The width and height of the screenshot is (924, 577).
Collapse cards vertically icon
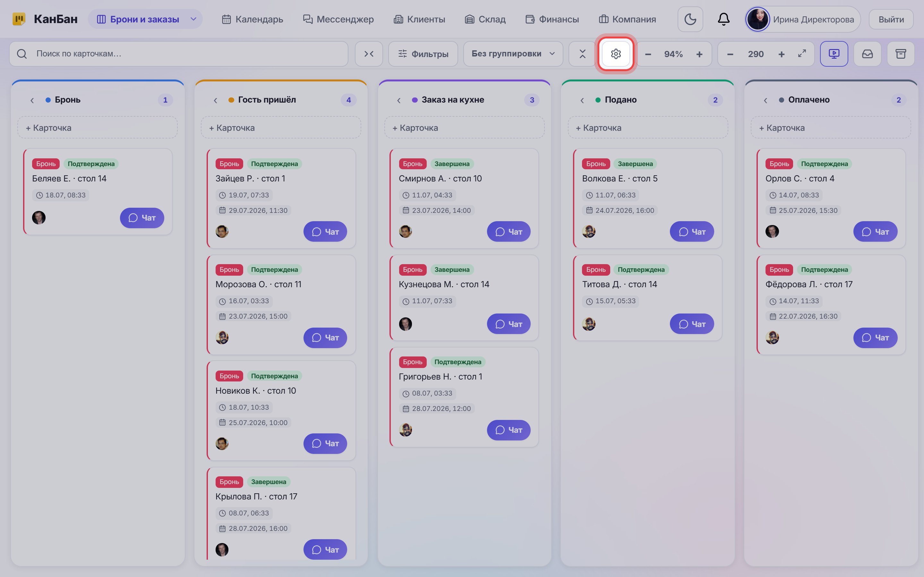[x=582, y=54]
